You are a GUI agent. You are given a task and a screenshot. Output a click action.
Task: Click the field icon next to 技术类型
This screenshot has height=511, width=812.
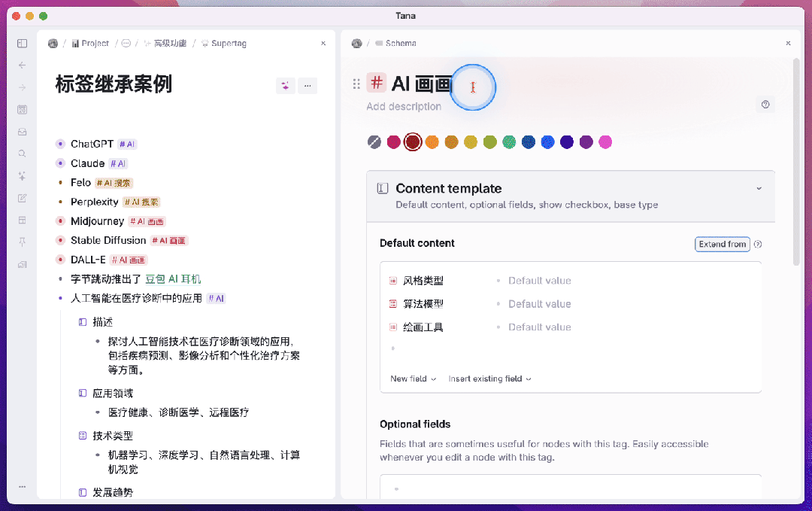coord(83,436)
